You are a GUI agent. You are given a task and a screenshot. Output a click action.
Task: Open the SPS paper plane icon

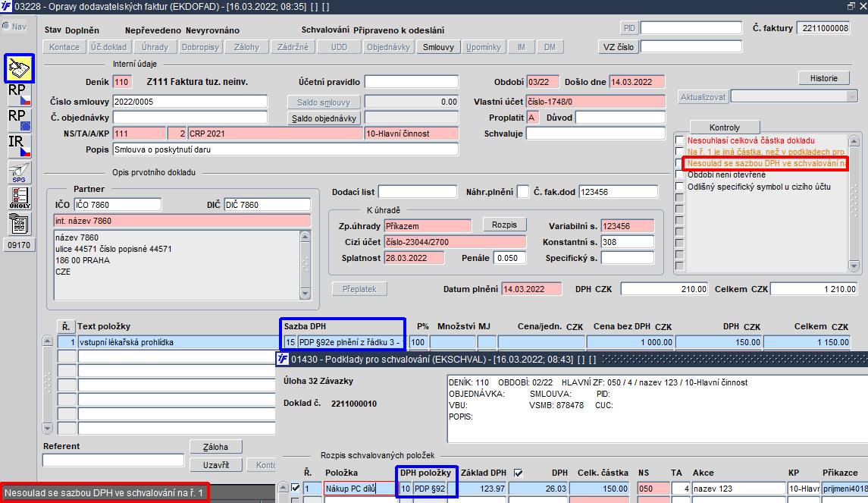point(20,171)
